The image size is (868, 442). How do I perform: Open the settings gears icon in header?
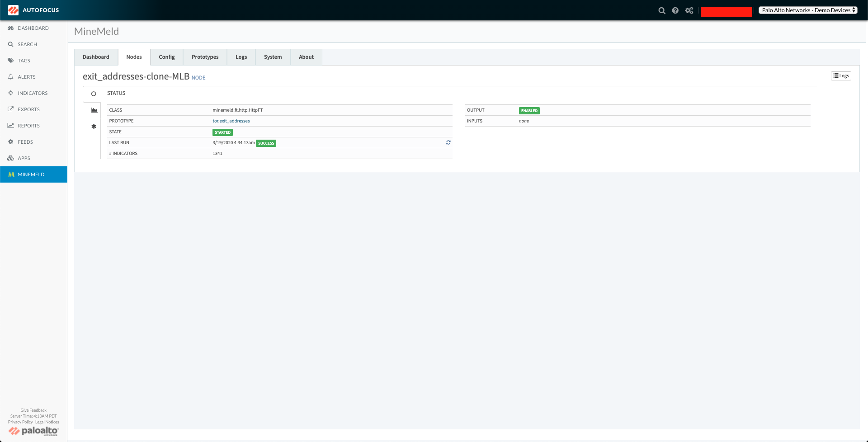click(x=689, y=10)
